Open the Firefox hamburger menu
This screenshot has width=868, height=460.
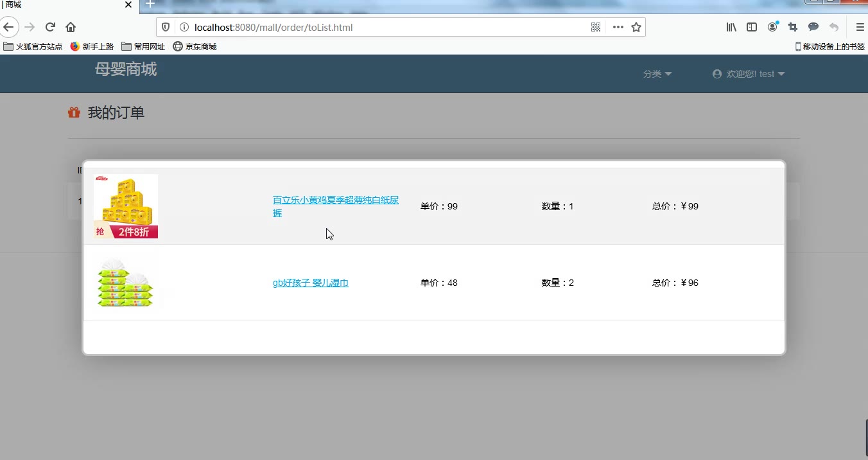(860, 27)
